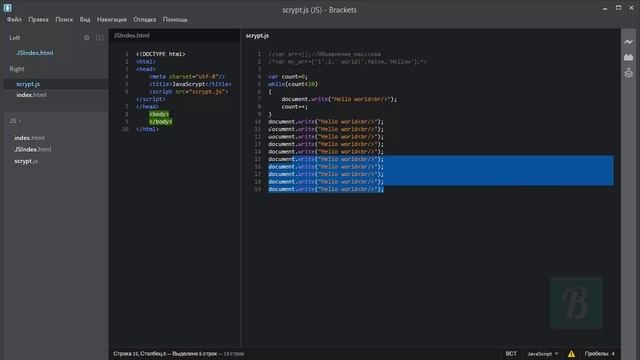The height and width of the screenshot is (360, 640).
Task: Click the "Left" pane label in sidebar
Action: [15, 38]
